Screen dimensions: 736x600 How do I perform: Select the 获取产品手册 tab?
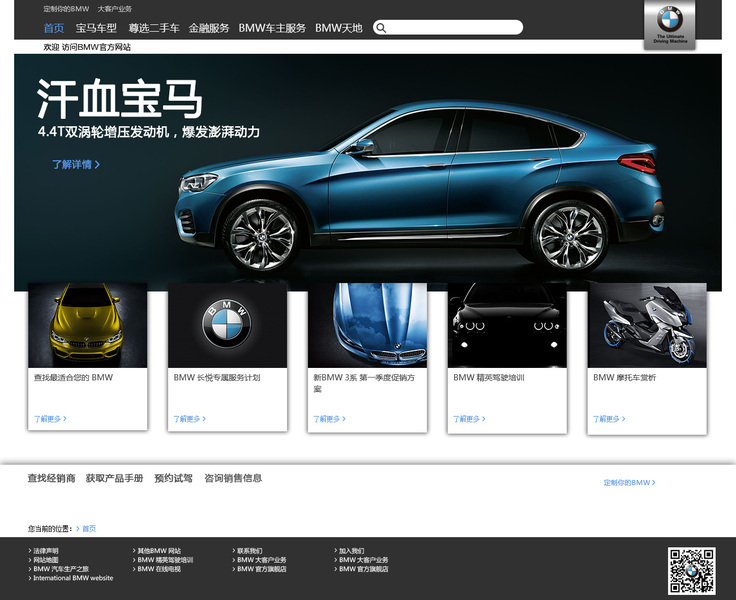(x=115, y=478)
